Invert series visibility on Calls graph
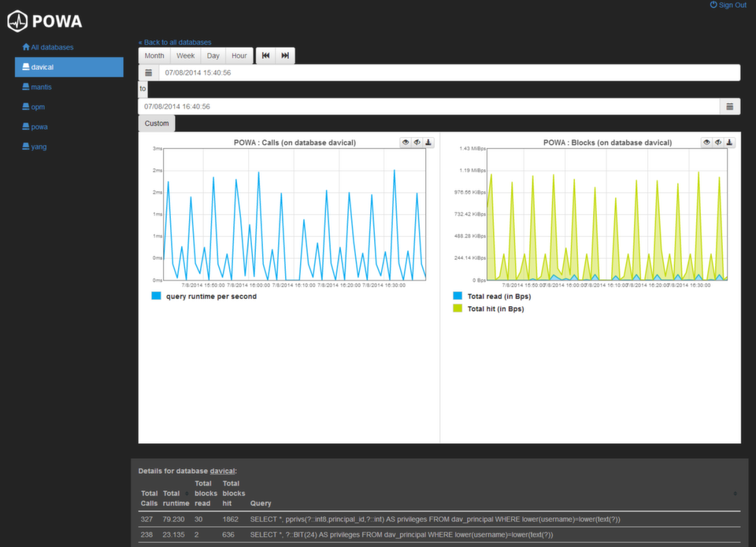The image size is (756, 547). (417, 142)
